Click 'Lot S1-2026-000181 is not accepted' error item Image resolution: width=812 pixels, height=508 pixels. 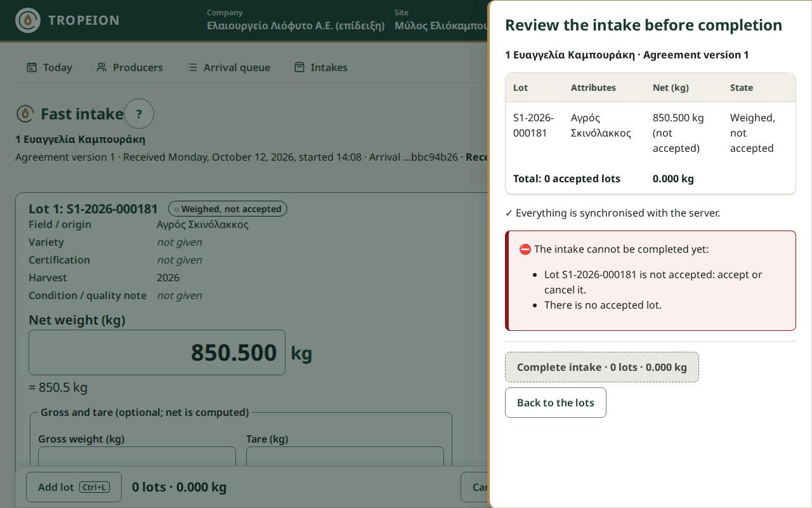pyautogui.click(x=653, y=282)
